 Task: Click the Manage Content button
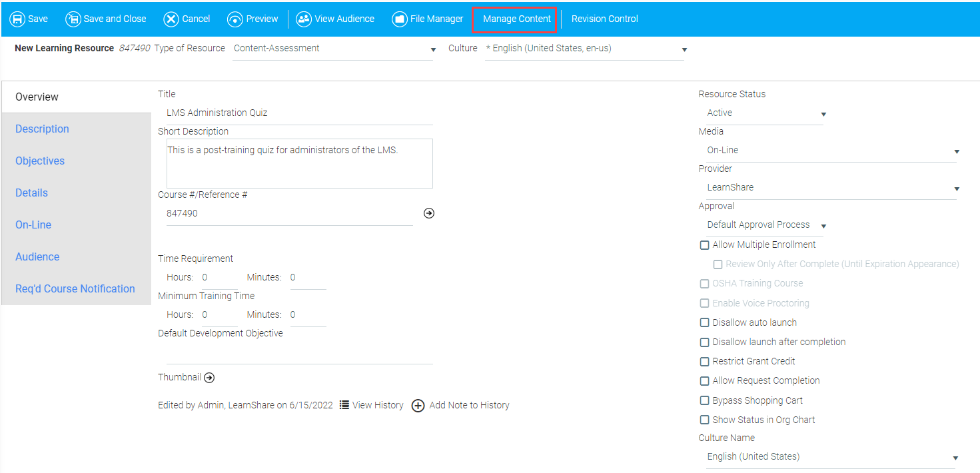click(516, 19)
